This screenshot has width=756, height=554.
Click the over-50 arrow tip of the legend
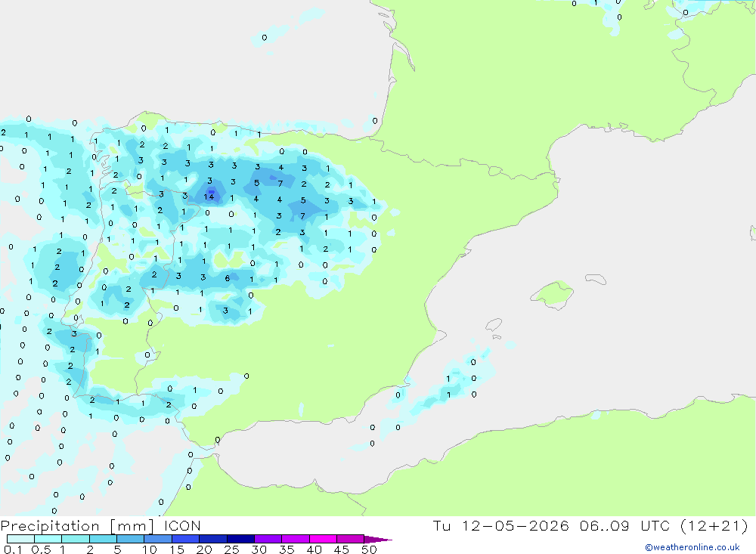pyautogui.click(x=379, y=540)
